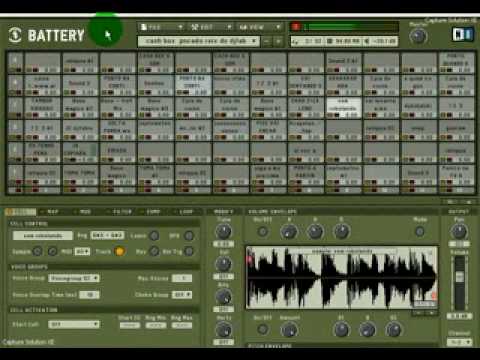
Task: Click the pitch envelope Amount knob
Action: pos(289,330)
